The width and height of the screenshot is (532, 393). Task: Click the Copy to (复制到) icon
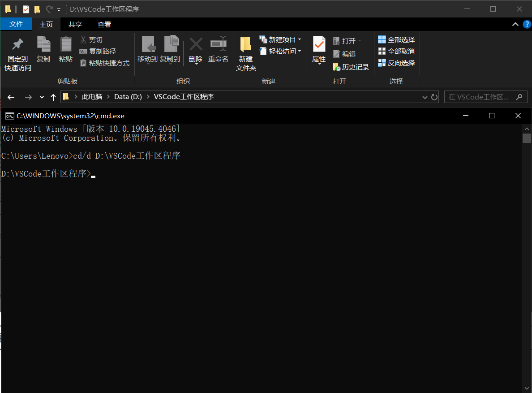coord(171,44)
